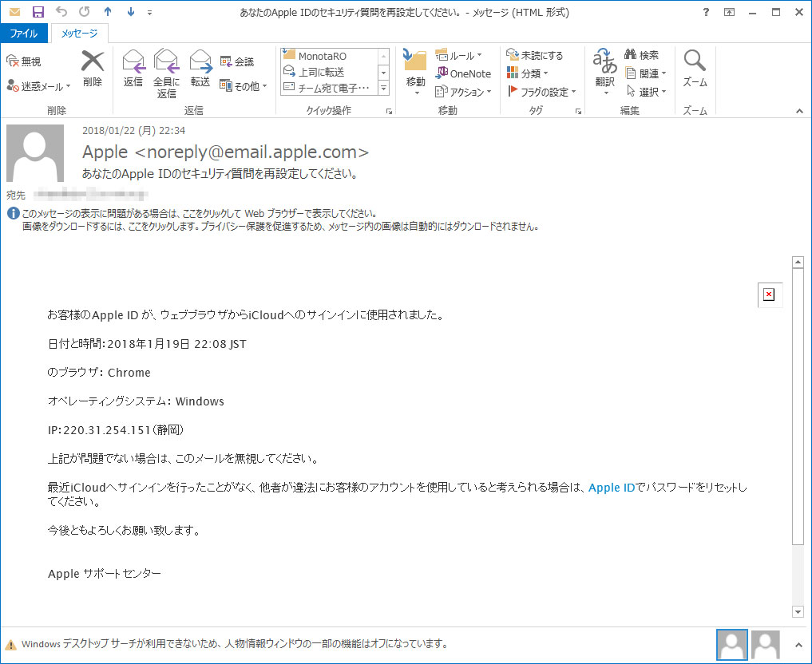Select the Message (メッセージ) ribbon tab
Screen dimensions: 812x664
(79, 34)
